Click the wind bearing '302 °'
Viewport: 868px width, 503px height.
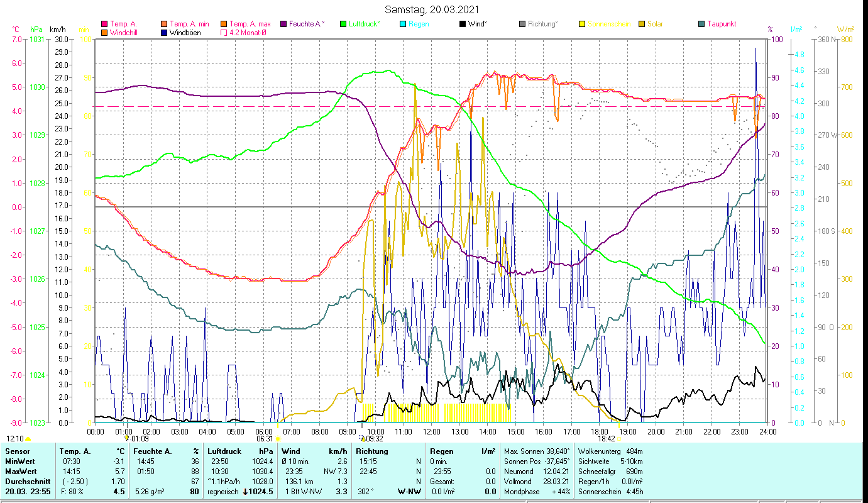(365, 492)
